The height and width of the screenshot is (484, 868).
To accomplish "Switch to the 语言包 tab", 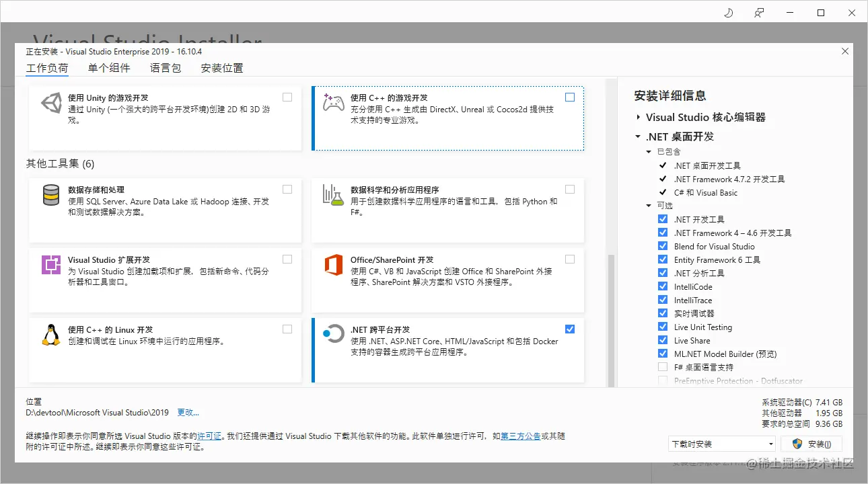I will (x=166, y=68).
